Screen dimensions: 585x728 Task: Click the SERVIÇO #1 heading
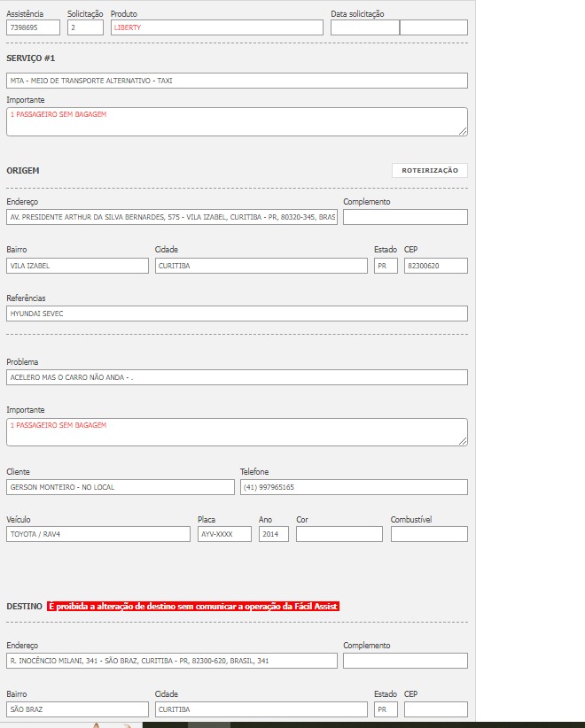point(31,58)
